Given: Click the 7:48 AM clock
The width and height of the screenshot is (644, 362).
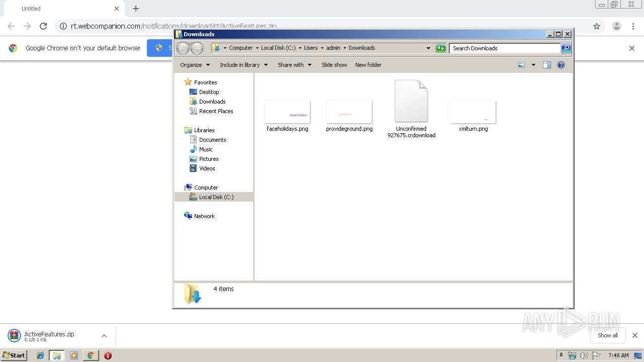Looking at the screenshot, I should coord(618,355).
